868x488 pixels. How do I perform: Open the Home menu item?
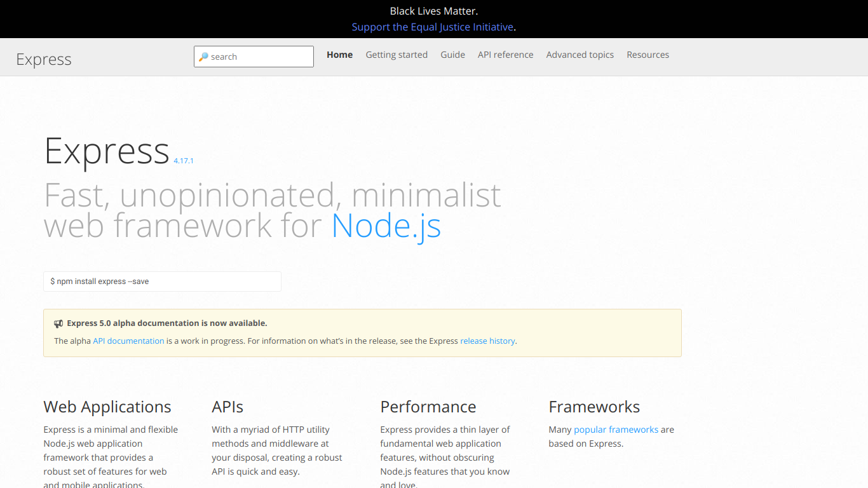[340, 55]
